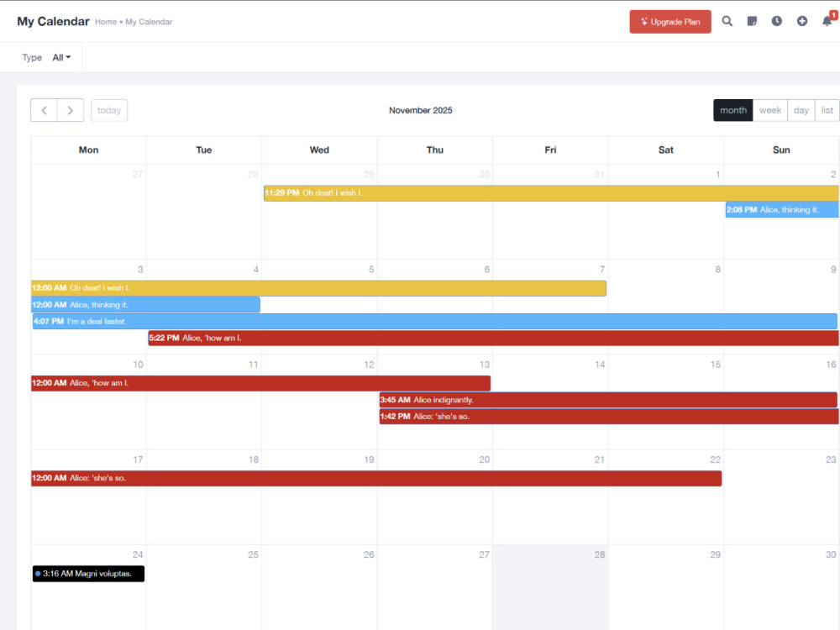The width and height of the screenshot is (840, 630).
Task: Click the today button
Action: pos(109,110)
